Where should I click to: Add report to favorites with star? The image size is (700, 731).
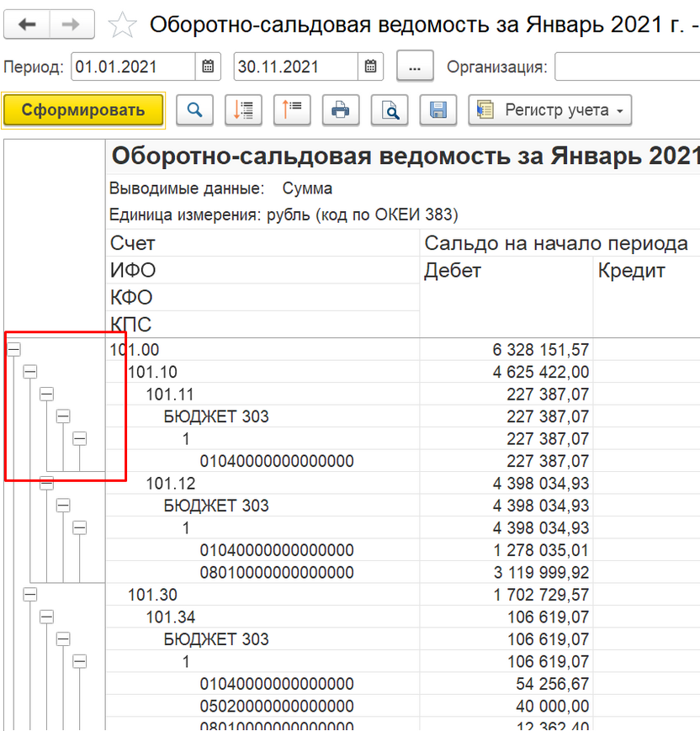[123, 24]
